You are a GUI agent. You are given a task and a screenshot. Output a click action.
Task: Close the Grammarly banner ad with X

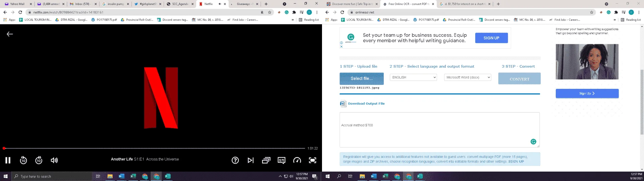[341, 47]
